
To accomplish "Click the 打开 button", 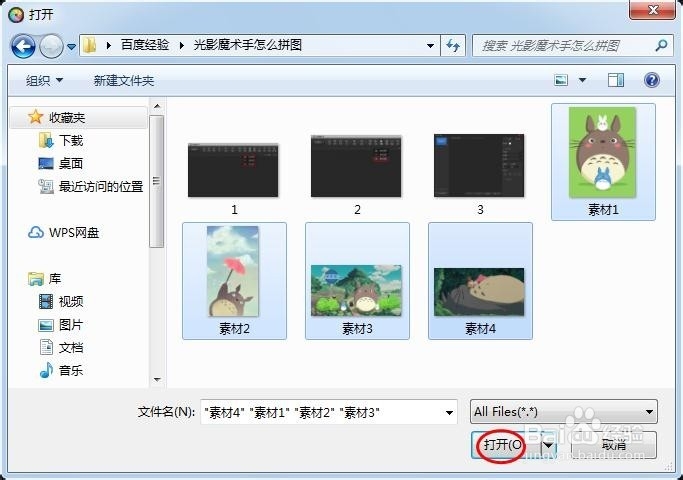I will pos(505,445).
